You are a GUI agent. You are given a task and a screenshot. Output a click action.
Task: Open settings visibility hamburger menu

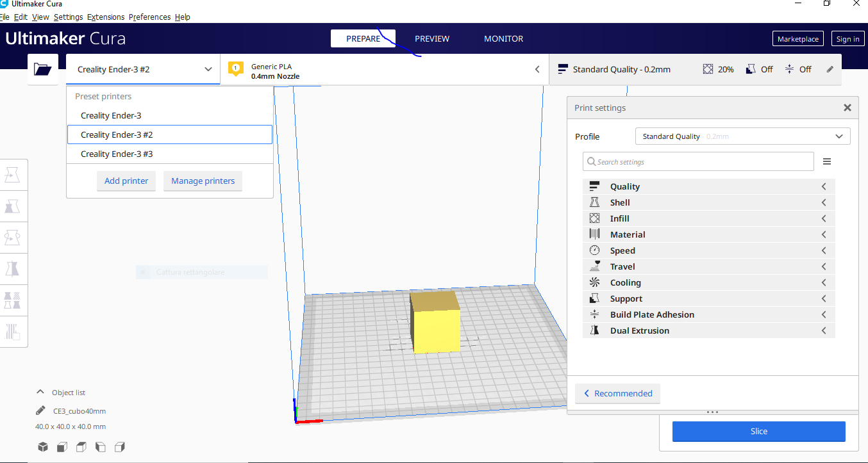point(827,162)
